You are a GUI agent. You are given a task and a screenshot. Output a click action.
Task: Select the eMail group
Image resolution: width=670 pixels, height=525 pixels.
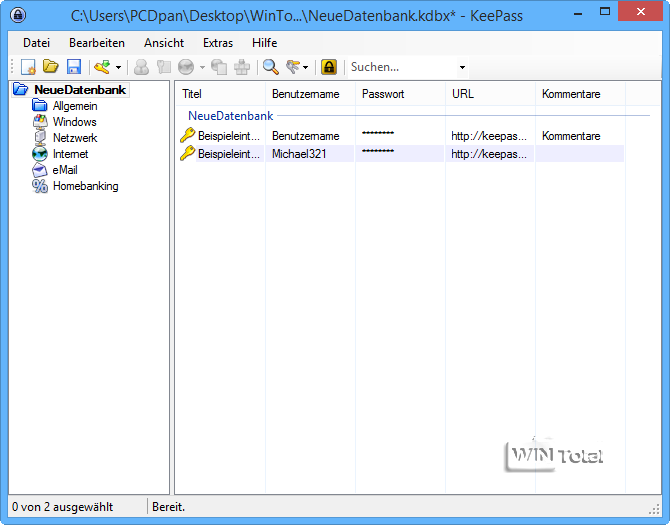tap(65, 170)
